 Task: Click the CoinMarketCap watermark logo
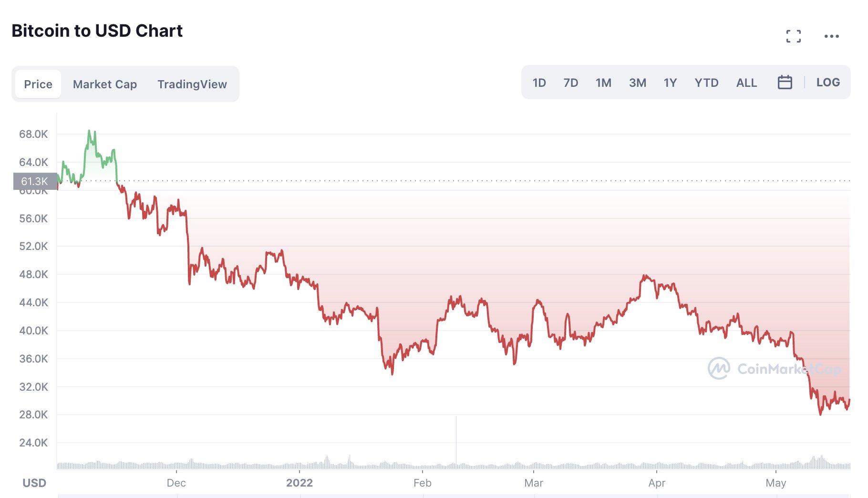tap(719, 368)
